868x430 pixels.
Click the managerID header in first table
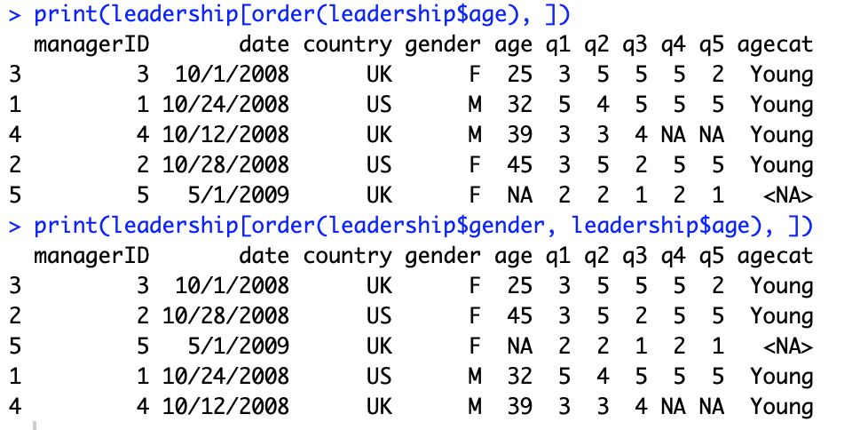click(91, 45)
